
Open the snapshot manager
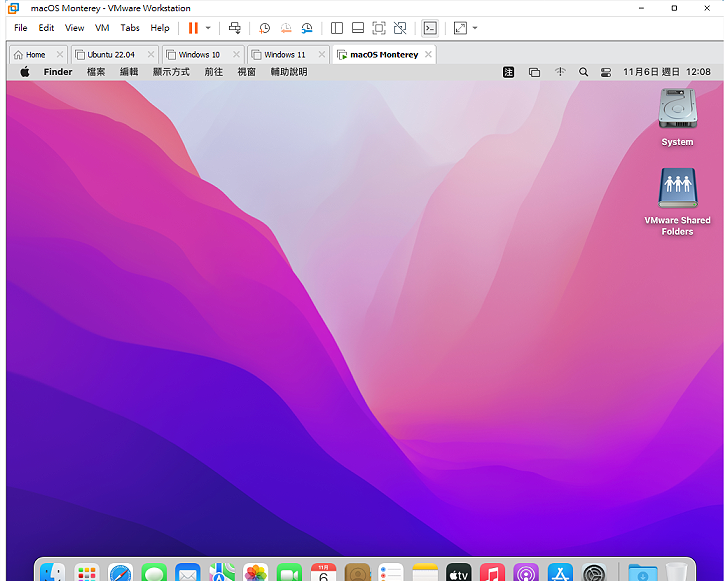coord(307,28)
